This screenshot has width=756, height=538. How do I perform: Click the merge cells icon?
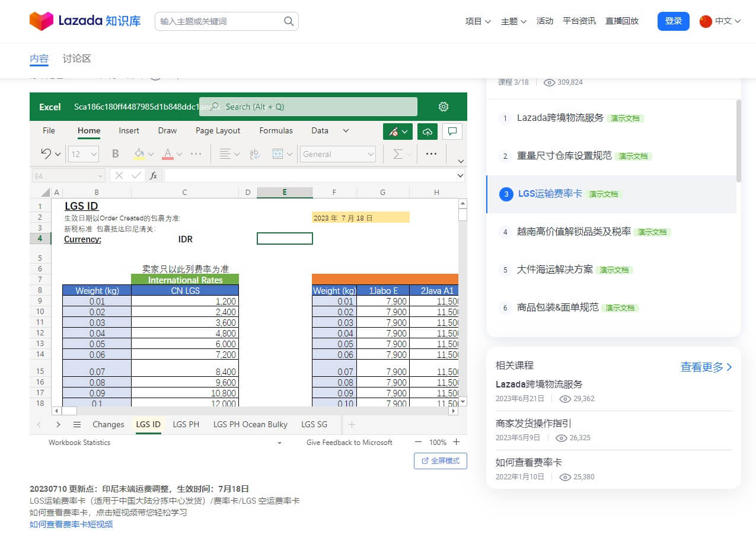[x=277, y=154]
